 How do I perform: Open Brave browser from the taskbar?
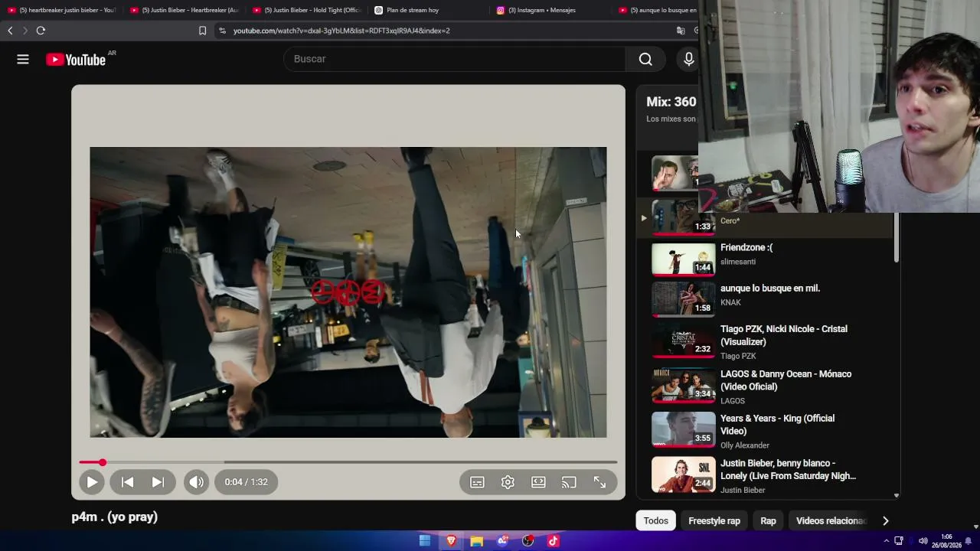(x=451, y=541)
